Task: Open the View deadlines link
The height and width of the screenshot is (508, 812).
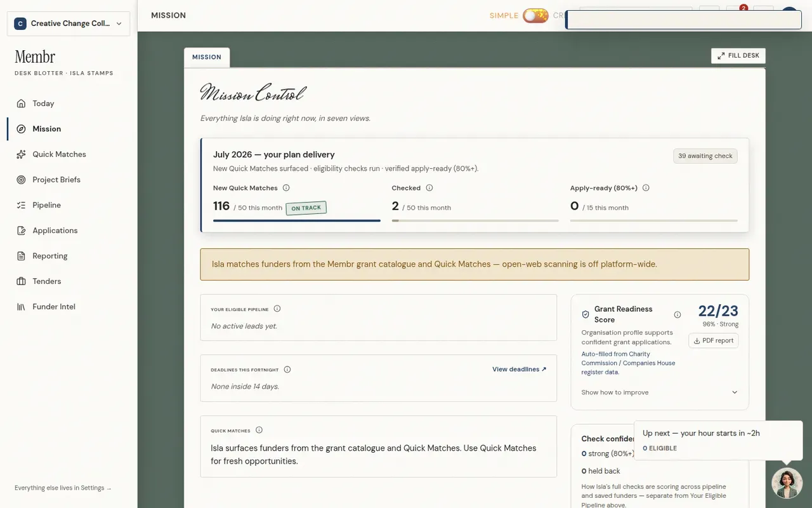Action: coord(519,369)
